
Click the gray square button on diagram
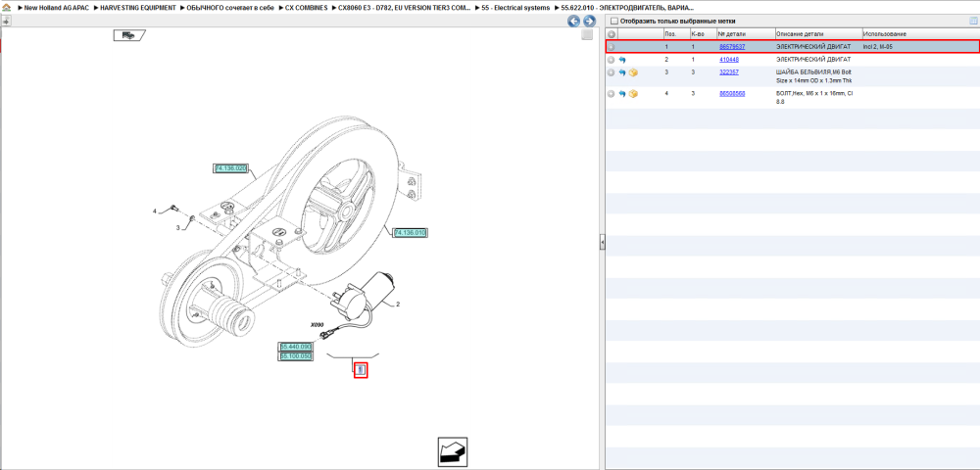tap(586, 35)
